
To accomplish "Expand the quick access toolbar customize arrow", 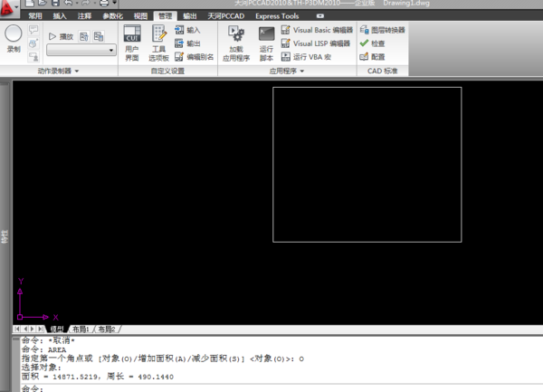I will (x=114, y=3).
